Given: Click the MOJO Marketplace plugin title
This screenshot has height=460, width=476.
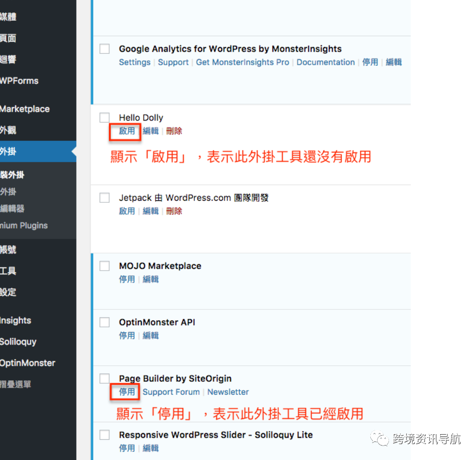Looking at the screenshot, I should pyautogui.click(x=160, y=266).
